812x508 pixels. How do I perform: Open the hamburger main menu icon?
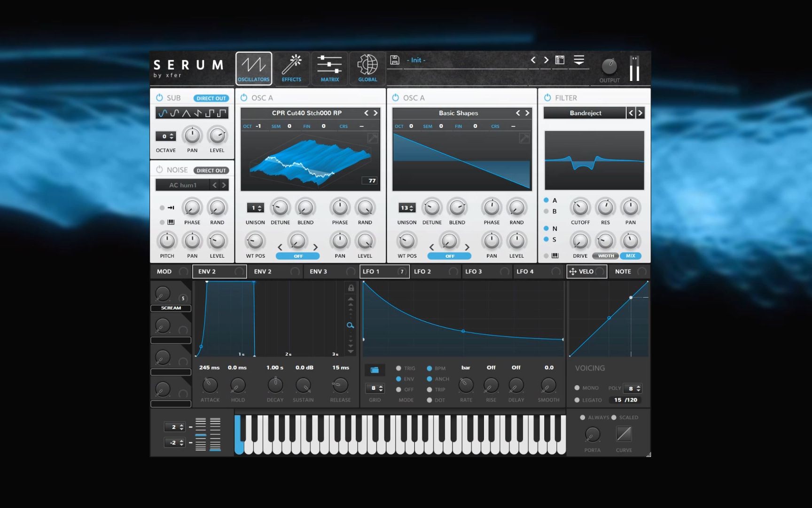[x=579, y=60]
